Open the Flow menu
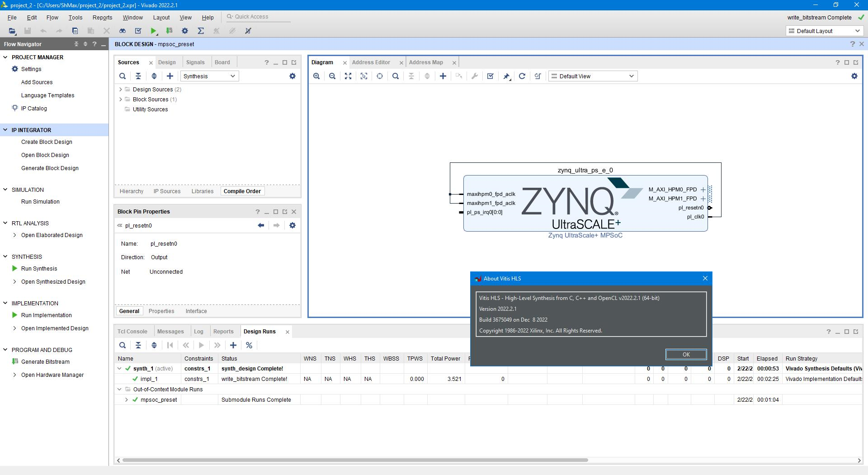 [x=52, y=17]
